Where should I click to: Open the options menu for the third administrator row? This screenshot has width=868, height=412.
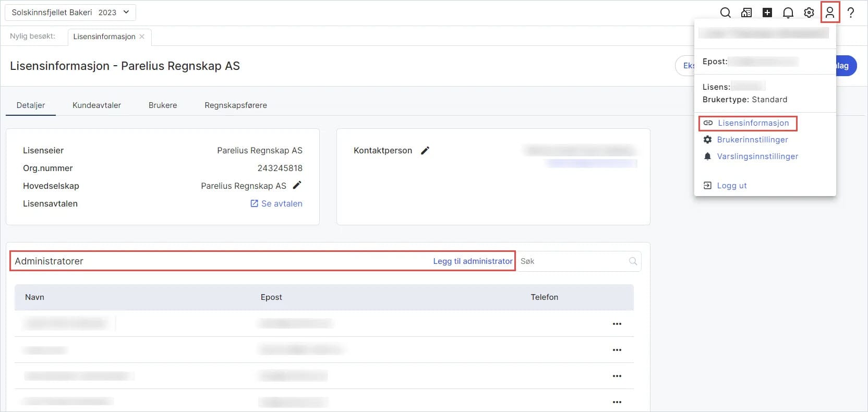617,376
